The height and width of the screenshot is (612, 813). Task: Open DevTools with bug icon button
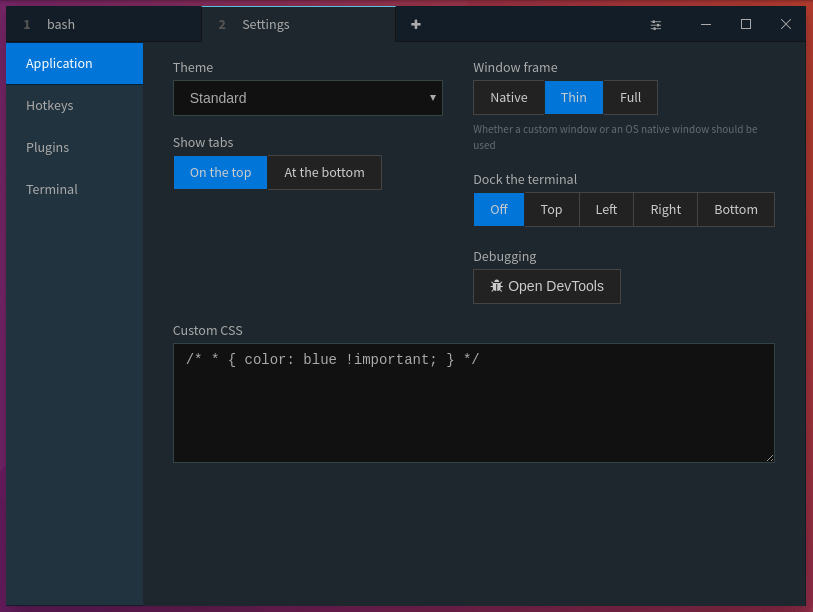[x=547, y=286]
